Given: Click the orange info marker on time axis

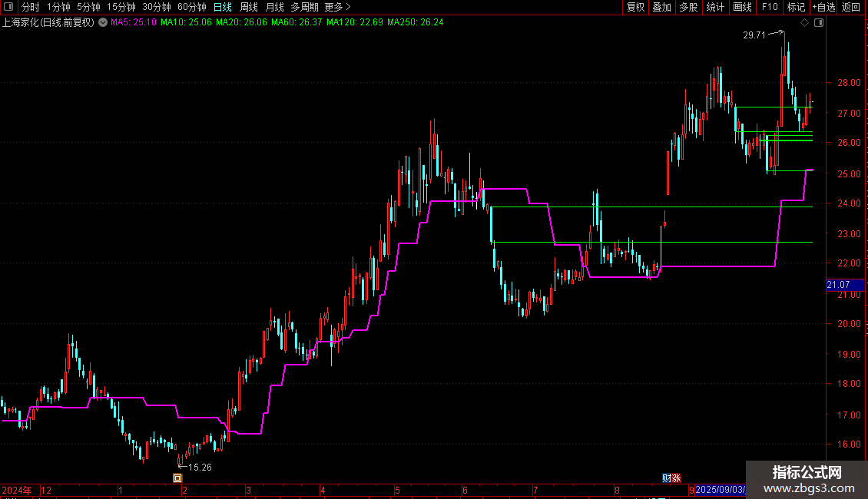Looking at the screenshot, I should click(x=177, y=478).
